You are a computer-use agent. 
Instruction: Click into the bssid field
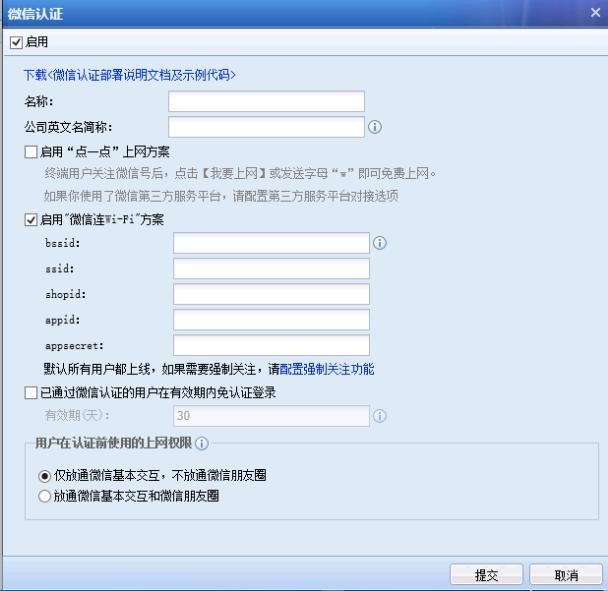(271, 243)
